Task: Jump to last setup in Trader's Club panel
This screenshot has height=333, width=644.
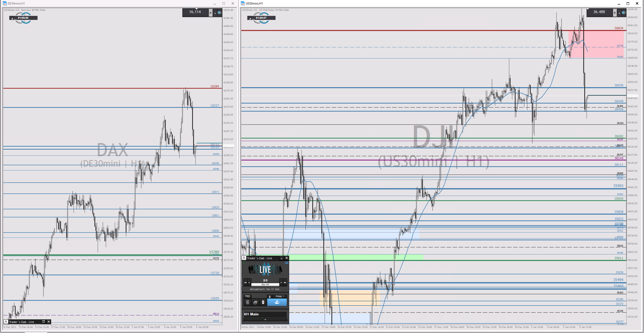Action: [x=285, y=282]
